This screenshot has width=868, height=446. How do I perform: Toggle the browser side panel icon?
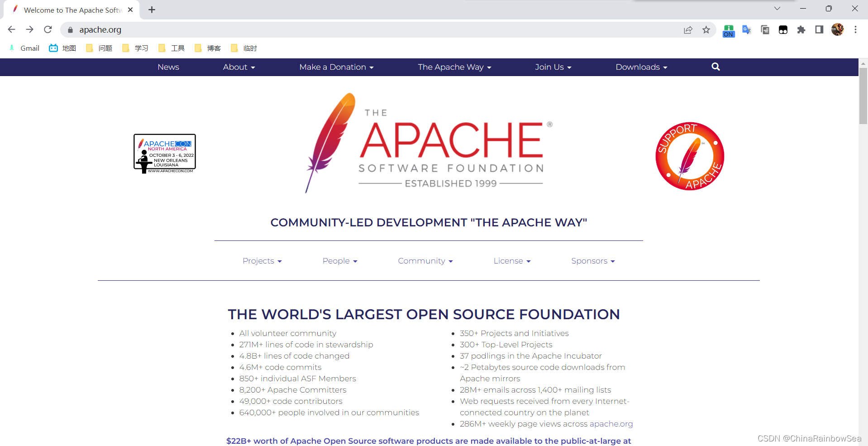tap(819, 30)
